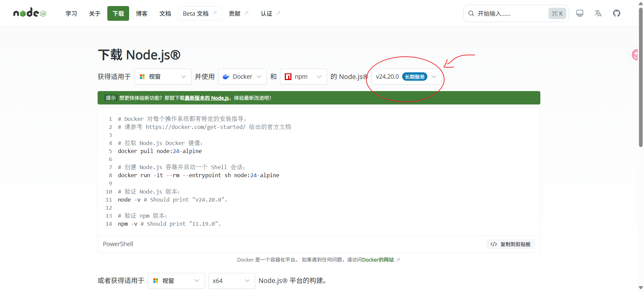644x291 pixels.
Task: Click the copy code brackets icon
Action: (x=493, y=244)
